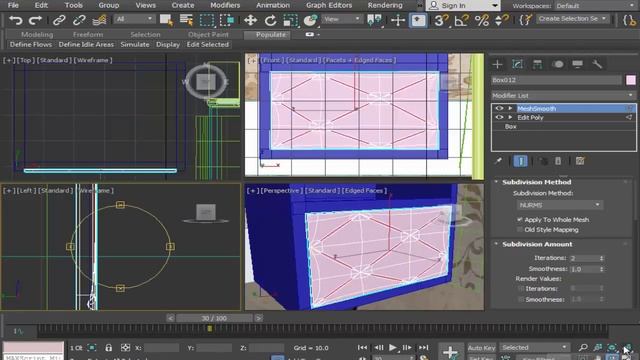Select the Box base object in stack
Image resolution: width=640 pixels, height=360 pixels.
[x=511, y=127]
